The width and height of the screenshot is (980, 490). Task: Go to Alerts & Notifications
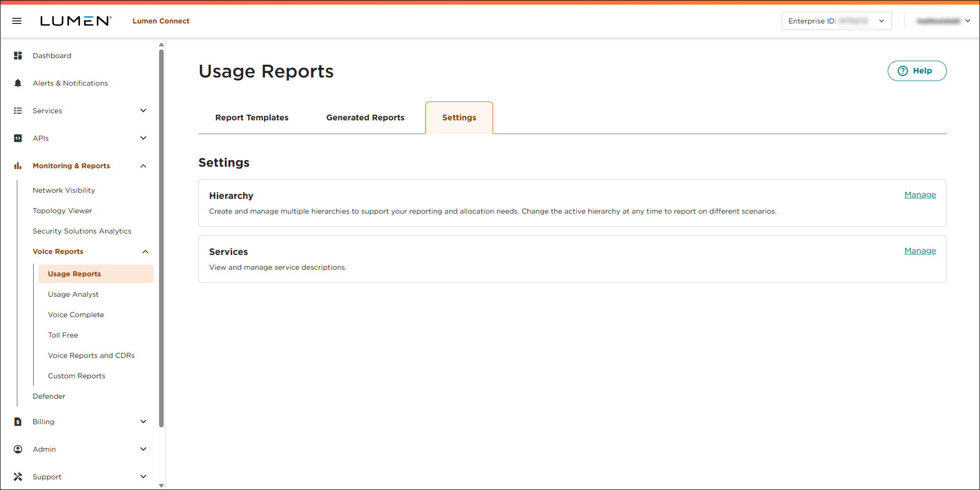[x=70, y=83]
